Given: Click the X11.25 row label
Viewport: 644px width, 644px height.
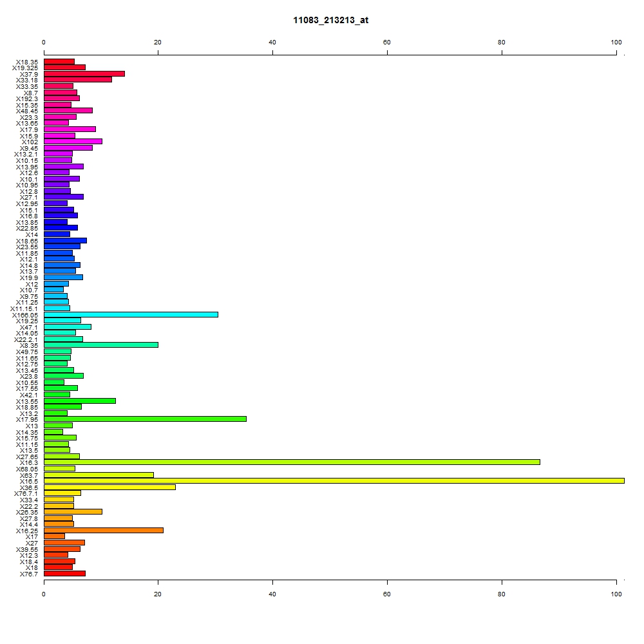Looking at the screenshot, I should click(27, 302).
